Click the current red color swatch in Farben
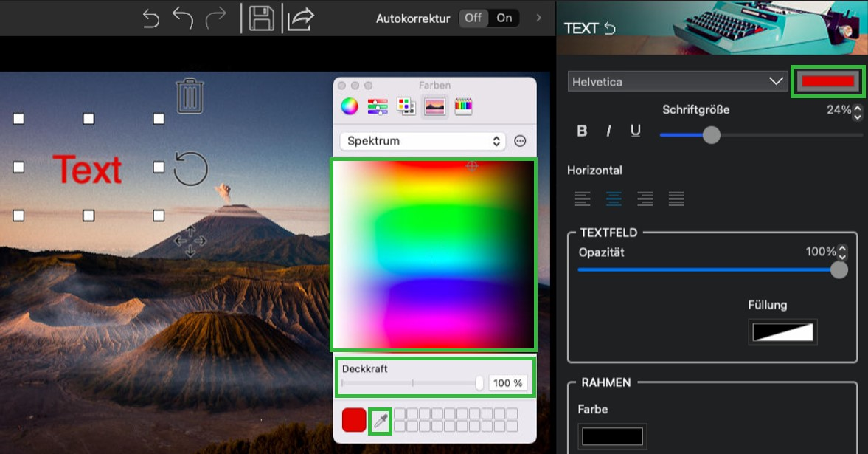The height and width of the screenshot is (454, 868). point(354,419)
